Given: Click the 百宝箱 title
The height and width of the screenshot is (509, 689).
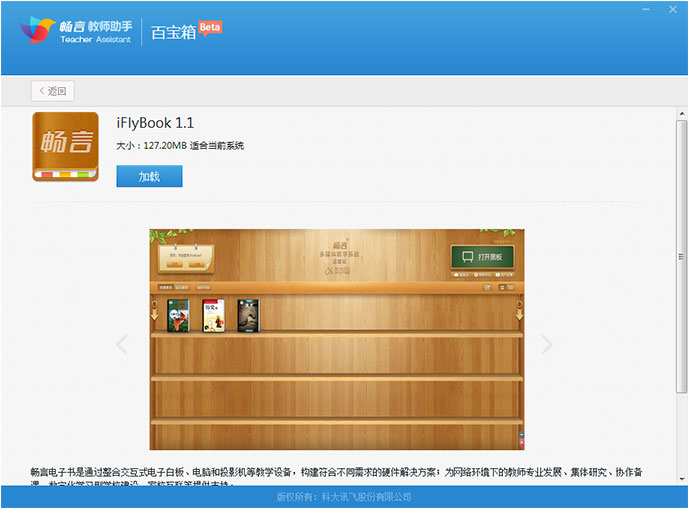Looking at the screenshot, I should (x=173, y=33).
